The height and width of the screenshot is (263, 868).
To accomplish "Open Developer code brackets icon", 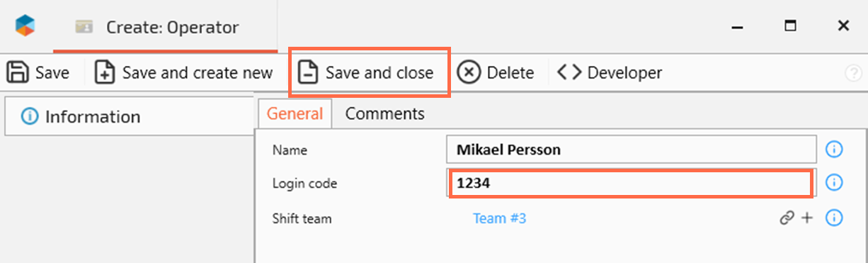I will [569, 72].
